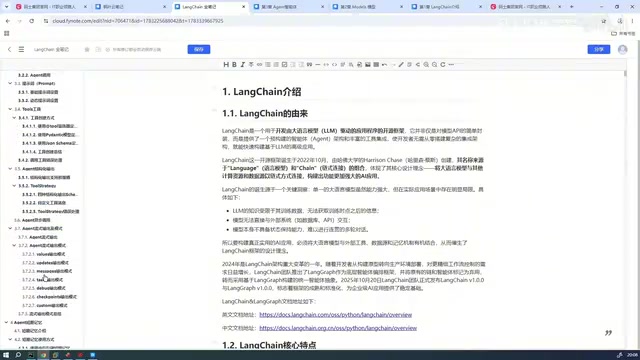Switch to the first browser tab
The height and width of the screenshot is (360, 640).
51,7
